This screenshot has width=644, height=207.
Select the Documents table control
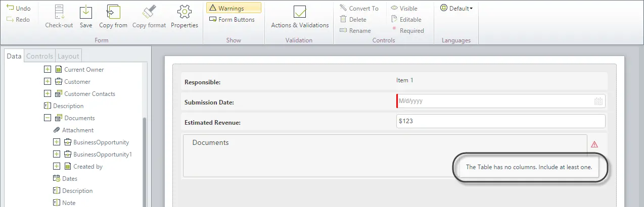pos(385,156)
